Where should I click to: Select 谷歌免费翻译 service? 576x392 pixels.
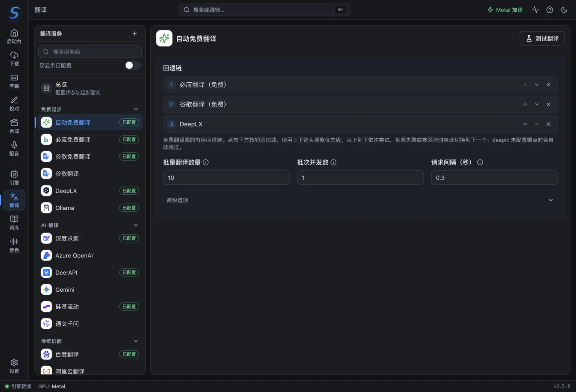coord(90,157)
